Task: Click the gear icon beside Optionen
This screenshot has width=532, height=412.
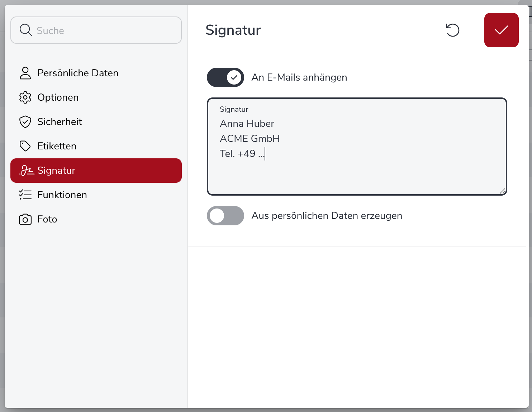Action: click(25, 97)
